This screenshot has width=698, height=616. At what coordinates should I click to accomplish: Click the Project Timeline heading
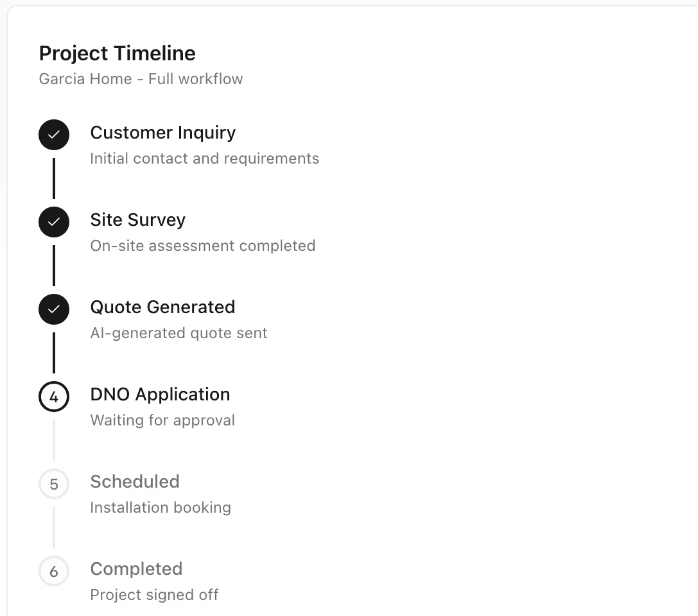(x=118, y=53)
